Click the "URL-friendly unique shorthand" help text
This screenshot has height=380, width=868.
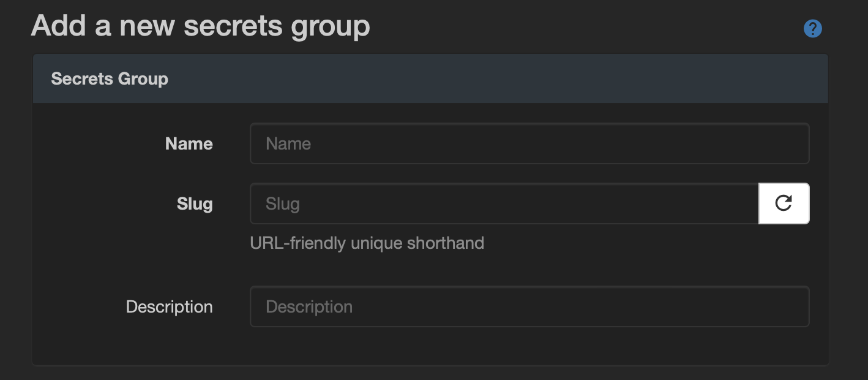click(367, 243)
